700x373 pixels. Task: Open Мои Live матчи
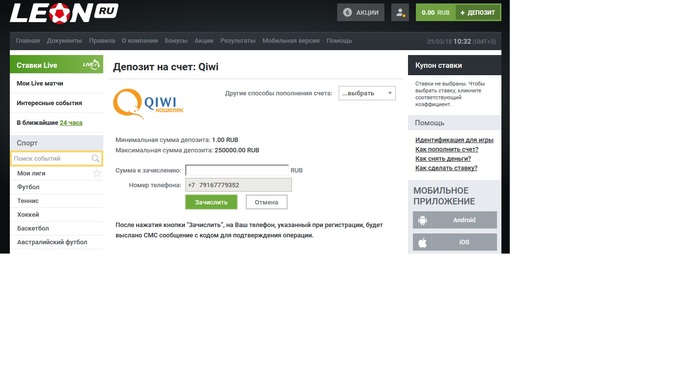click(56, 83)
